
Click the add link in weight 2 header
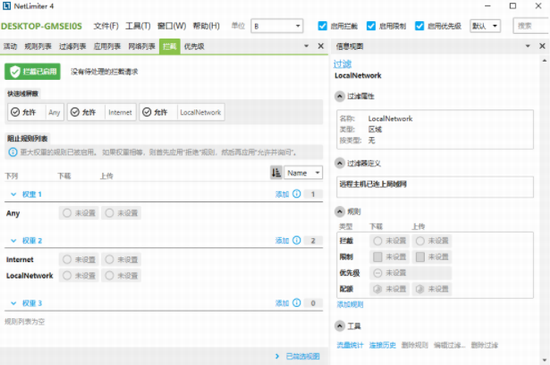282,241
